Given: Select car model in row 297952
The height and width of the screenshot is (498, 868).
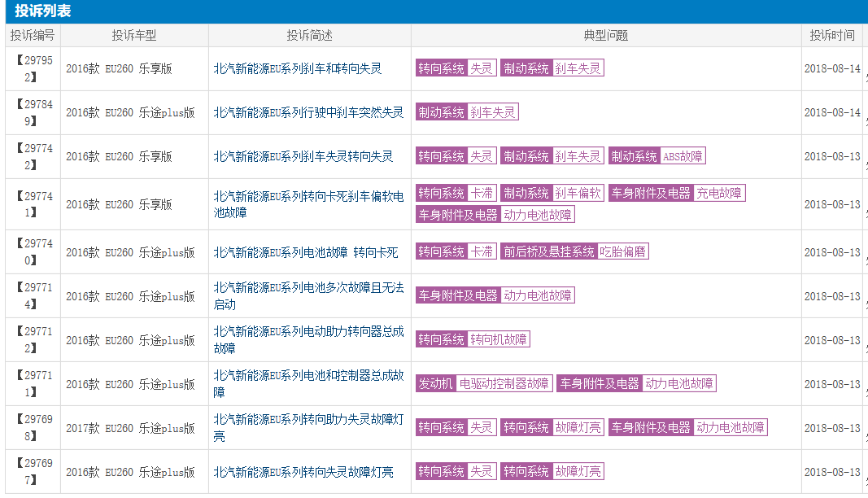Looking at the screenshot, I should [119, 68].
